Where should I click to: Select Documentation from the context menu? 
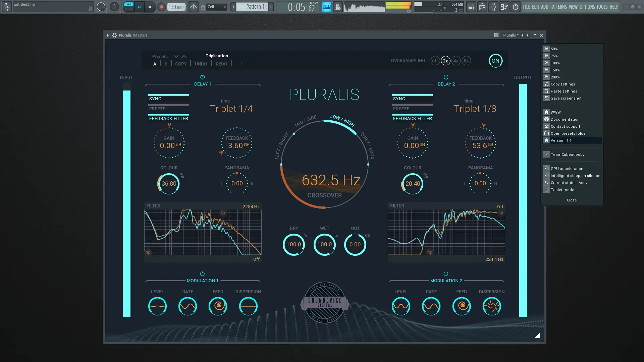pos(565,119)
